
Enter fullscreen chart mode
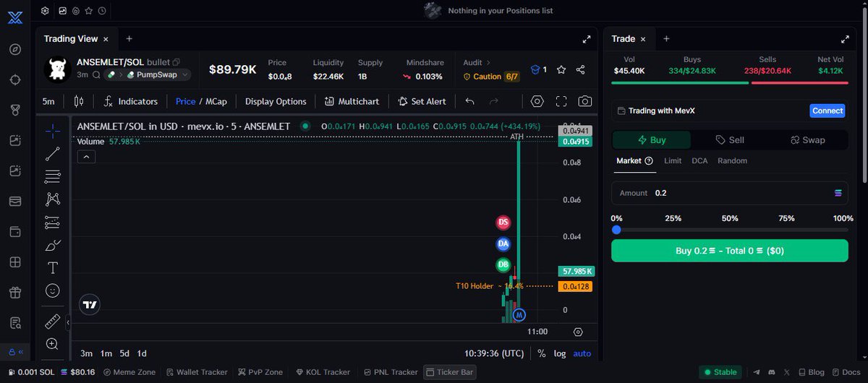coord(561,101)
